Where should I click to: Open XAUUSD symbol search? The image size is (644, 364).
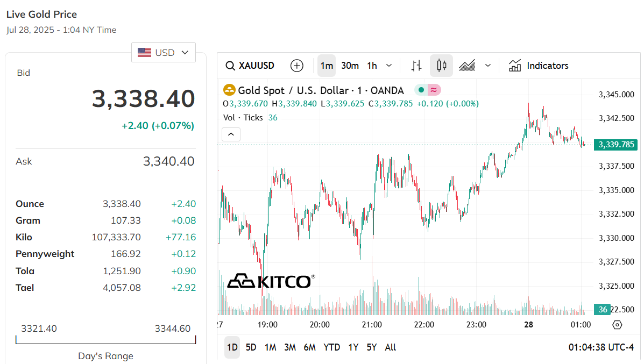click(250, 66)
